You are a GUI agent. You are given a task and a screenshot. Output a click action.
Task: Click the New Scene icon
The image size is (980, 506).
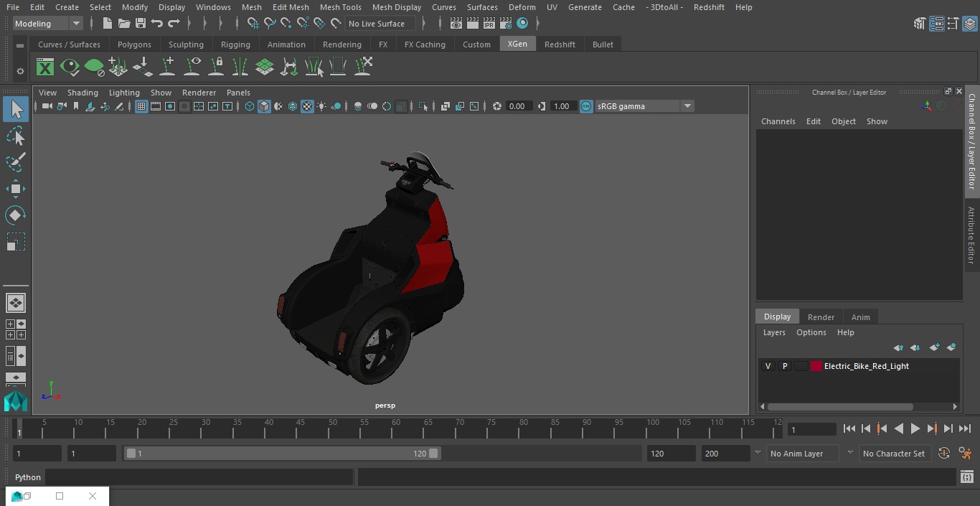[107, 24]
